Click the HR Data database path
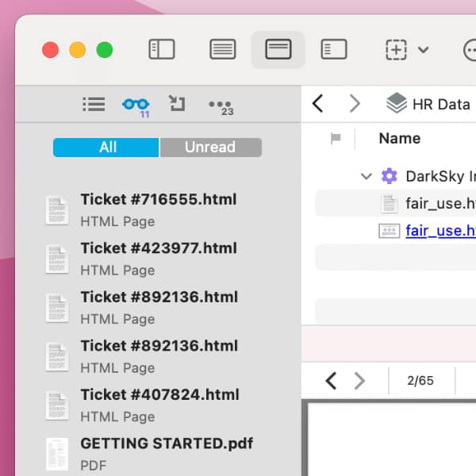The height and width of the screenshot is (476, 476). pos(428,104)
